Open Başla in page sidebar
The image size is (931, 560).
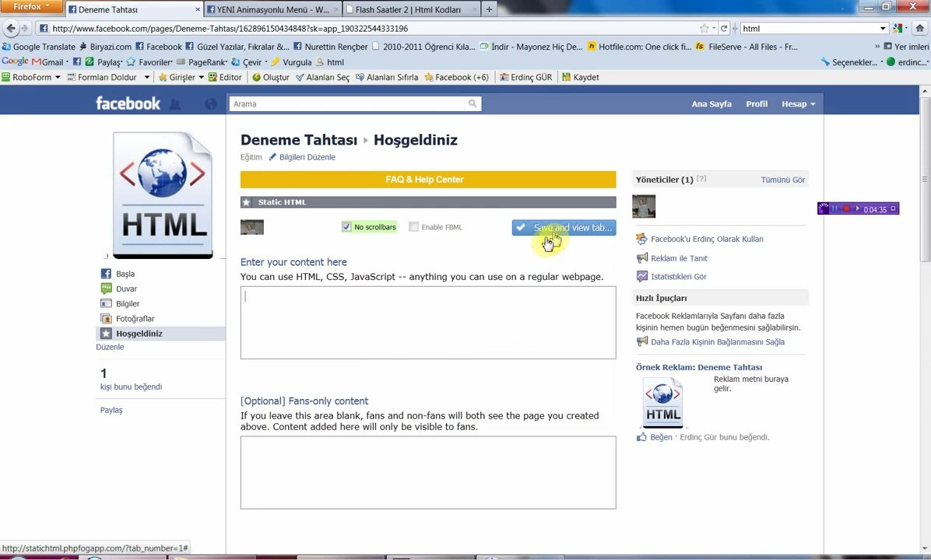tap(125, 274)
